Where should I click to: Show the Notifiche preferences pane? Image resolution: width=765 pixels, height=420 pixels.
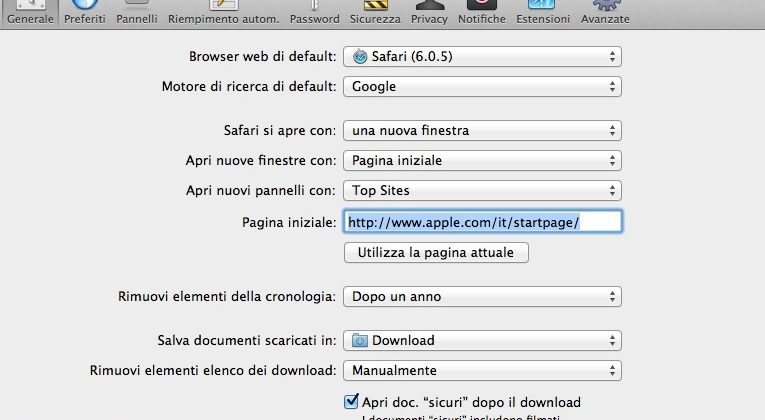click(481, 13)
